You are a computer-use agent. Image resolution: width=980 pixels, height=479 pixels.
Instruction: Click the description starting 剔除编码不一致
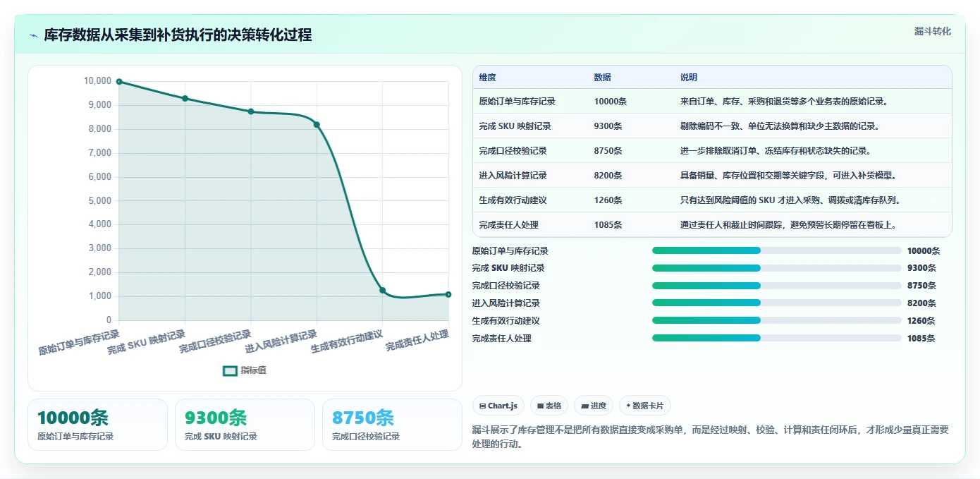point(780,126)
